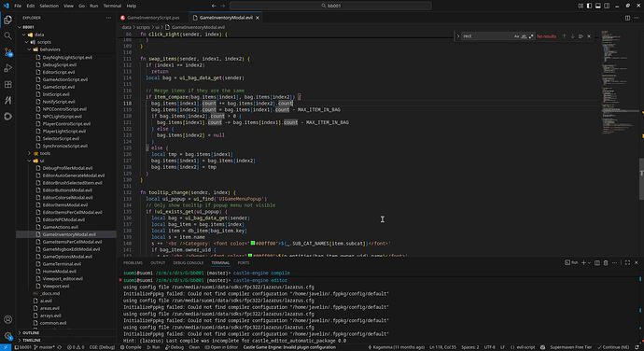This screenshot has width=644, height=351.
Task: Switch to the Debug Console tab
Action: coord(189,262)
